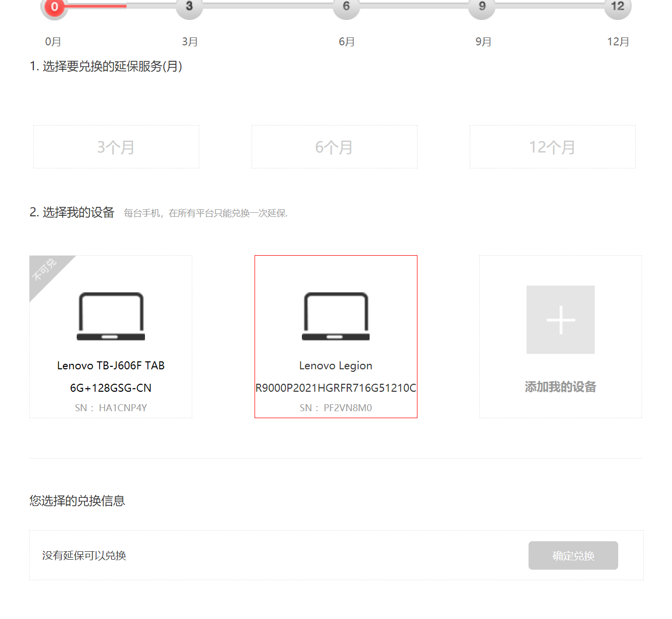Screen dimensions: 672x619
Task: Click the 没有延保可以兑换 message
Action: coord(84,555)
